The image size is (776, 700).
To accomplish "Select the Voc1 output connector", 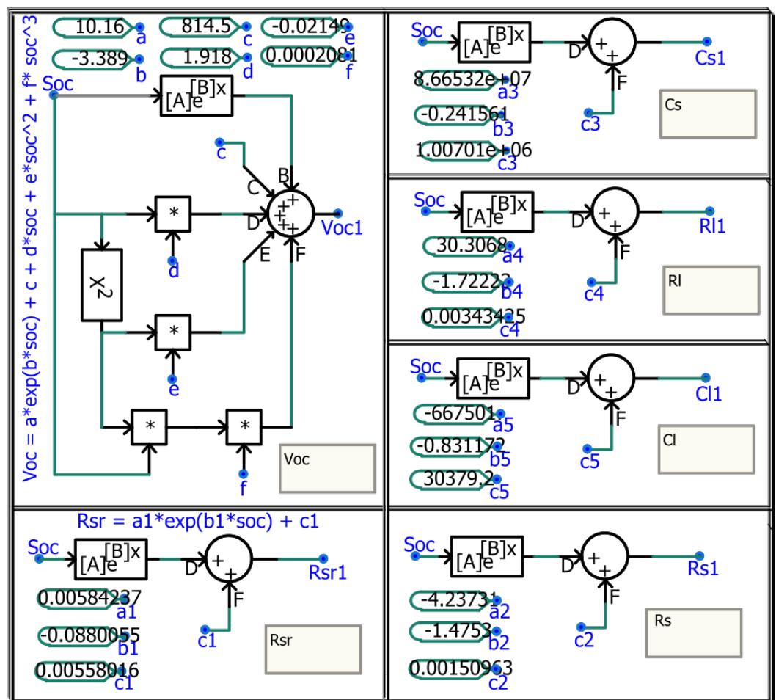I will (x=337, y=212).
